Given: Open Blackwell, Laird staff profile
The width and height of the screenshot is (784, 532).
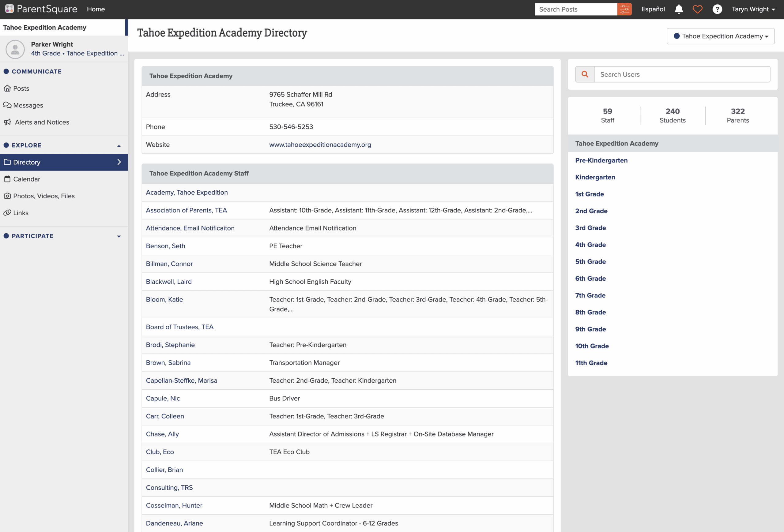Looking at the screenshot, I should tap(169, 282).
